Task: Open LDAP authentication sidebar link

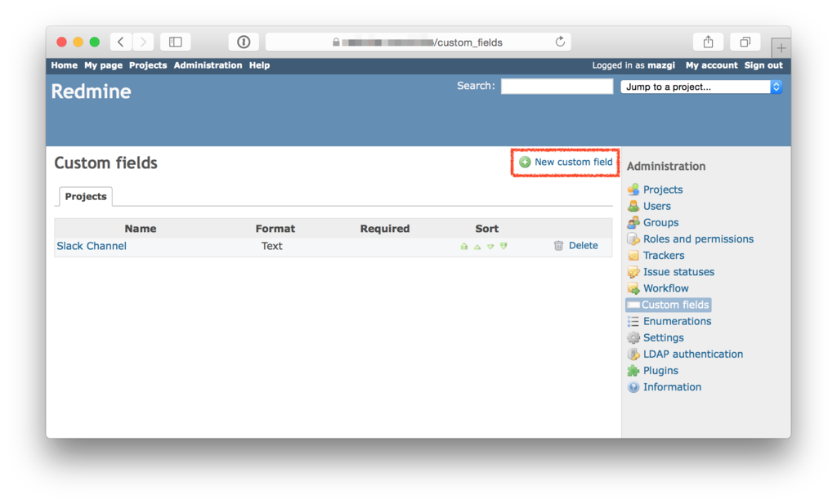Action: pyautogui.click(x=693, y=355)
